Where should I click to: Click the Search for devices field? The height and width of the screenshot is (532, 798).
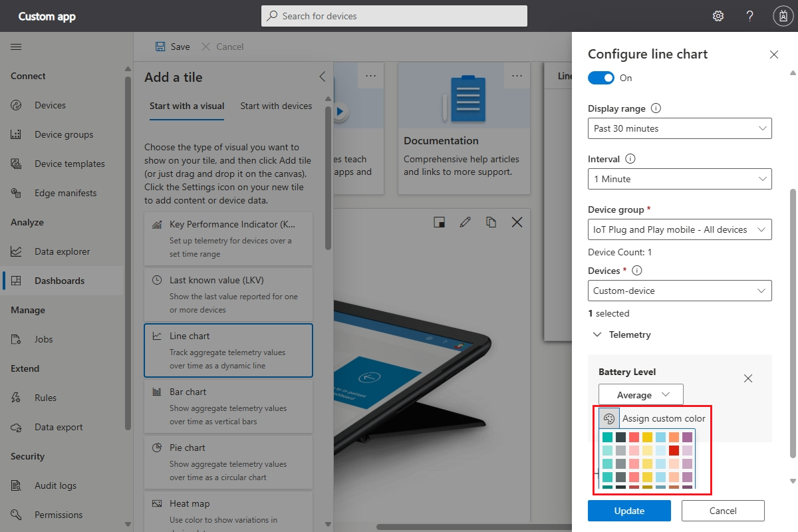pyautogui.click(x=394, y=15)
